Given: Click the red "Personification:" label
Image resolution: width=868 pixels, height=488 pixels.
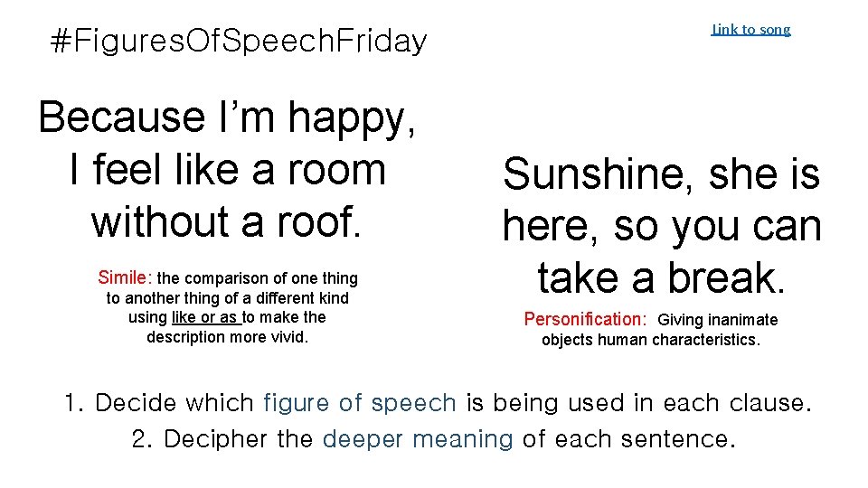Looking at the screenshot, I should coord(585,319).
